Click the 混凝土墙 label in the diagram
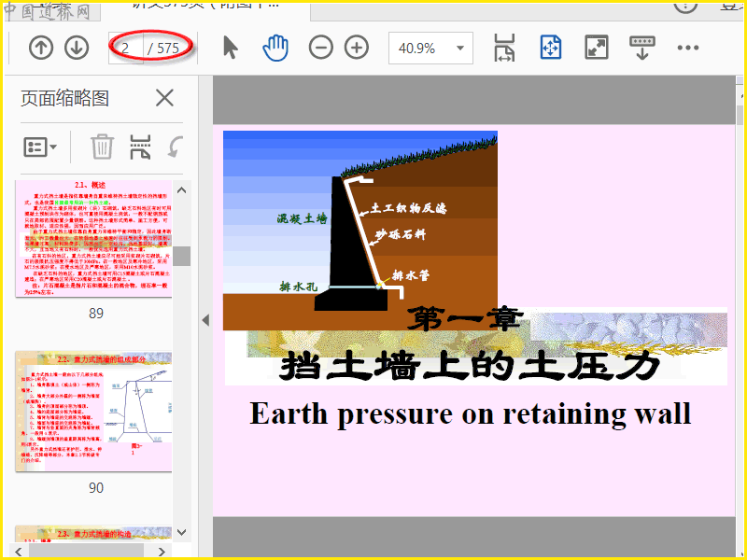Image resolution: width=747 pixels, height=560 pixels. (302, 218)
